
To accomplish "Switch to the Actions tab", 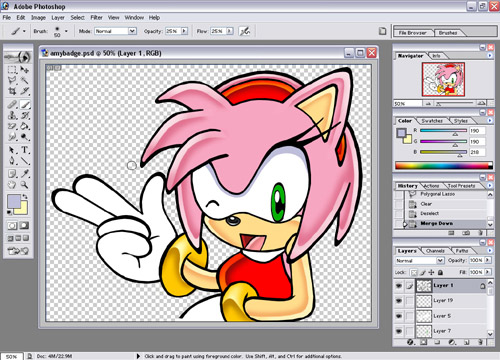I will point(431,186).
